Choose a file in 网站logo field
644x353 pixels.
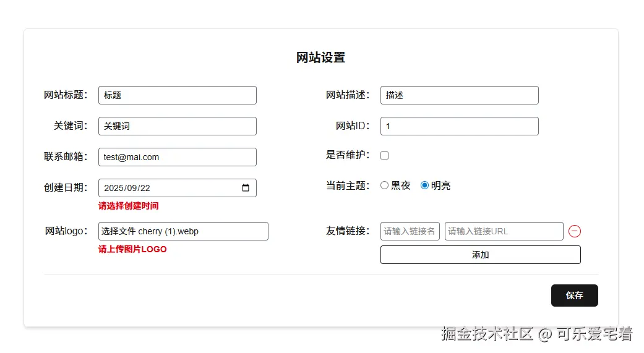(x=119, y=231)
